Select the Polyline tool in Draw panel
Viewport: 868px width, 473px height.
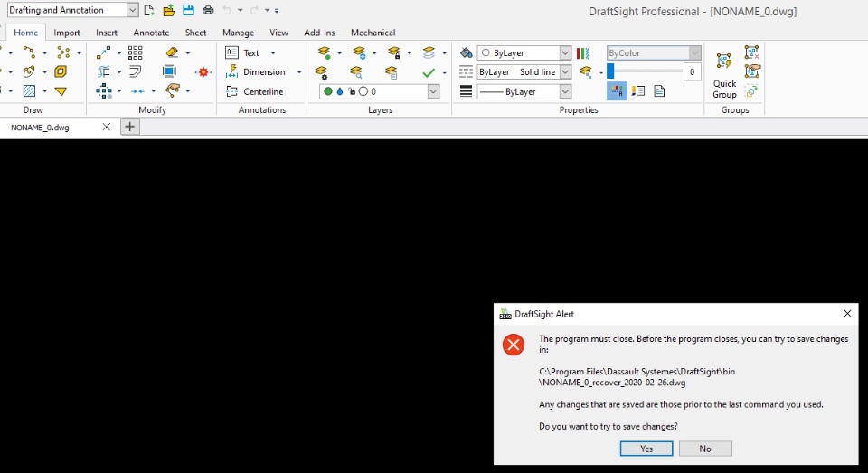coord(29,52)
